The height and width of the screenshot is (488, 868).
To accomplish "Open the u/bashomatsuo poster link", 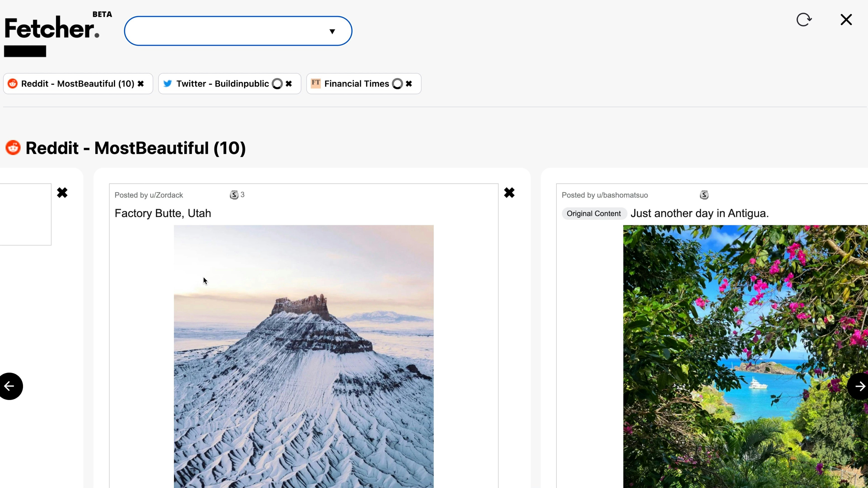I will pos(622,195).
